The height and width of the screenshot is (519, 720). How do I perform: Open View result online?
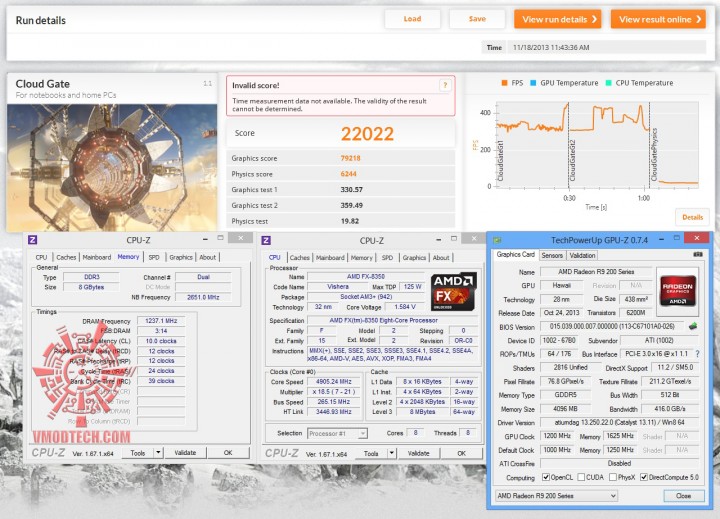(x=658, y=19)
